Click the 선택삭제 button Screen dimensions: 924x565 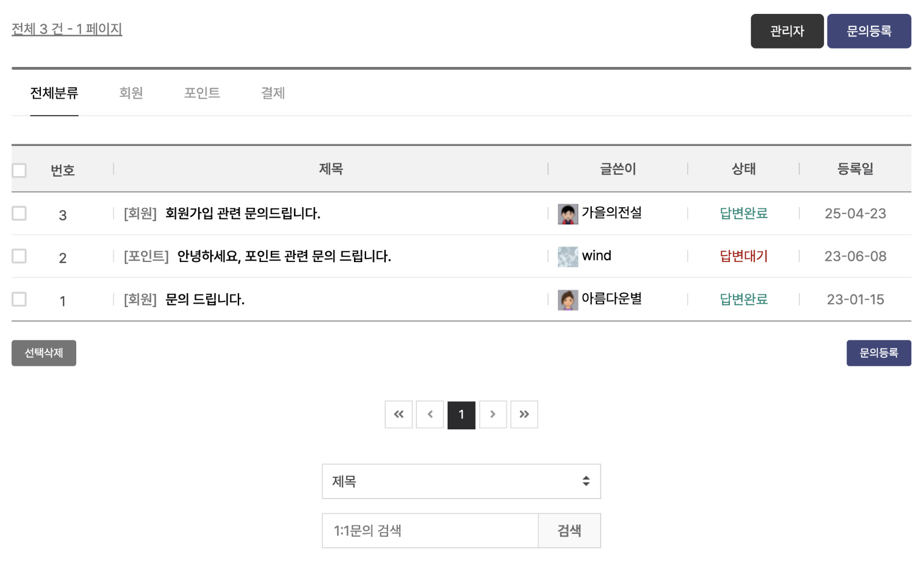(x=44, y=353)
